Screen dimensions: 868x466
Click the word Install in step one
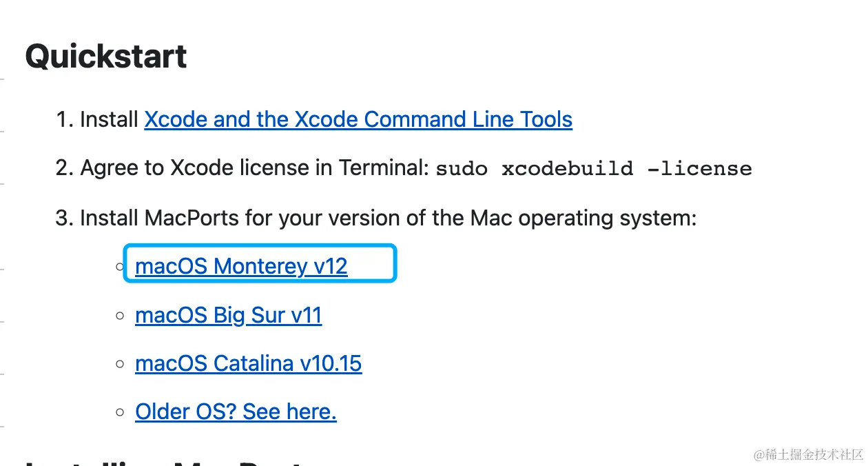pyautogui.click(x=110, y=119)
